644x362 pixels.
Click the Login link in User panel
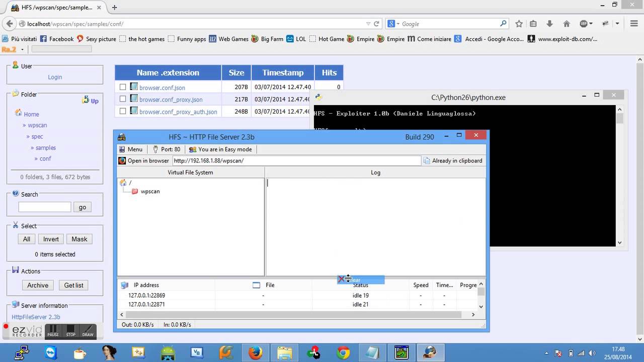pyautogui.click(x=55, y=77)
